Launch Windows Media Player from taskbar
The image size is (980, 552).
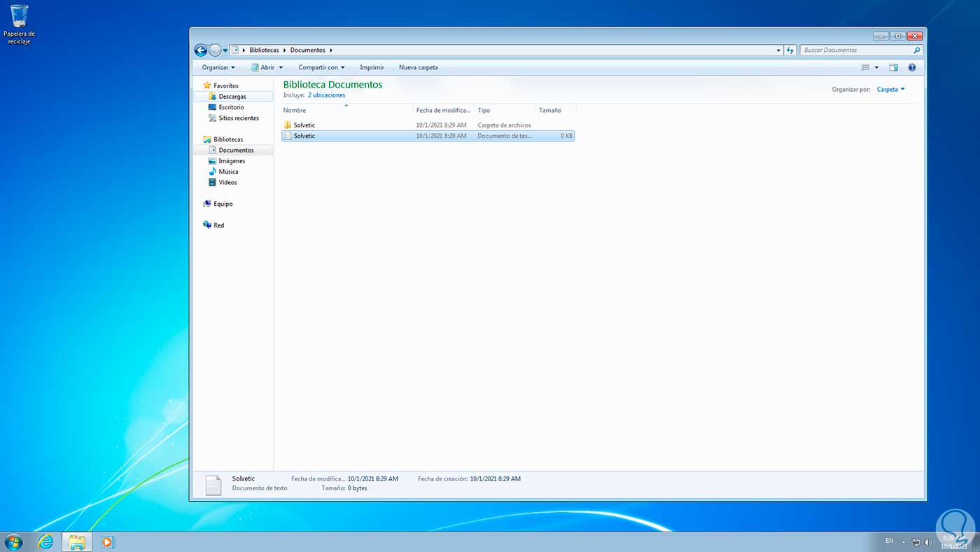click(108, 541)
